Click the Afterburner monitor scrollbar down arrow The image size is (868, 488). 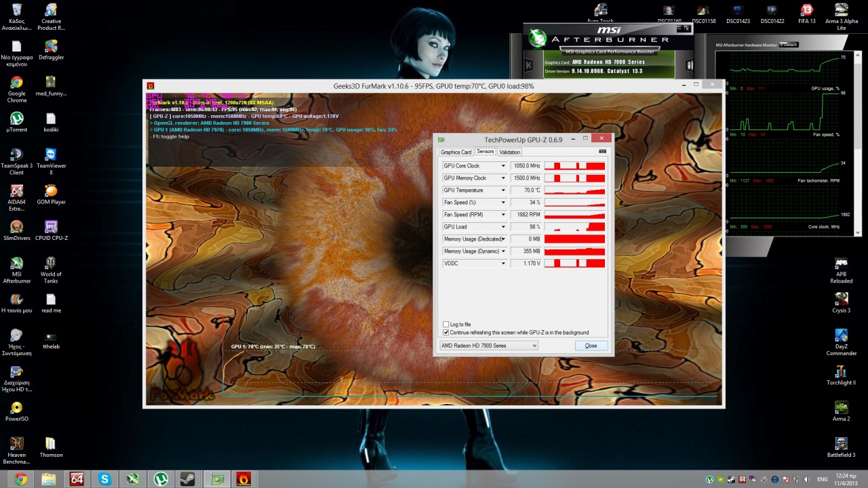coord(858,232)
